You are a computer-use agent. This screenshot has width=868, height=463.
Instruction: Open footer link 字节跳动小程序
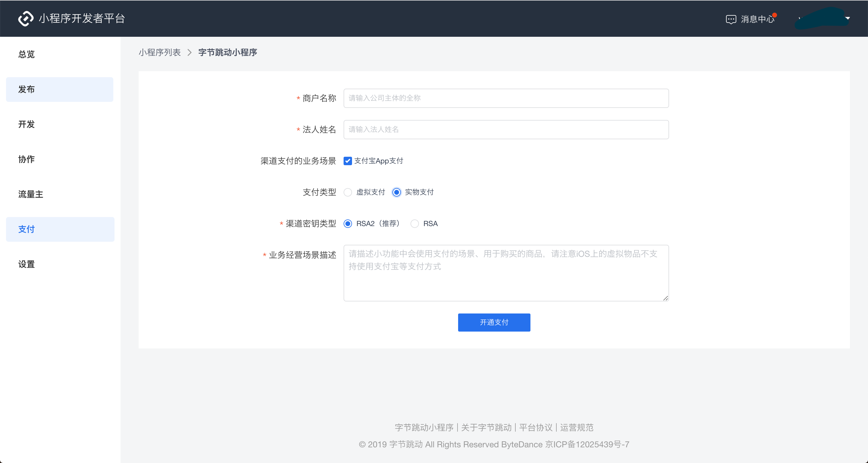(424, 427)
